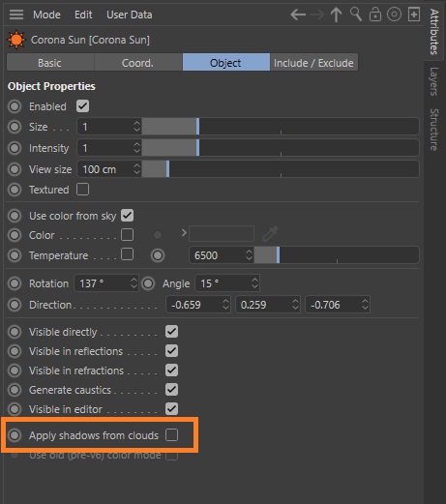Image resolution: width=446 pixels, height=504 pixels.
Task: Enable the Temperature checkbox
Action: pyautogui.click(x=127, y=254)
